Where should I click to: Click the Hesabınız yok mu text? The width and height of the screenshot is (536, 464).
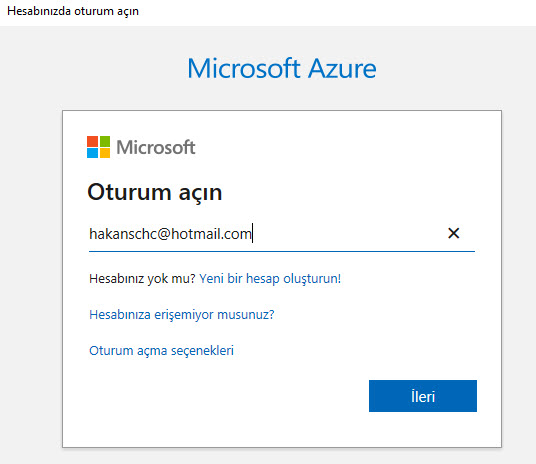(142, 279)
